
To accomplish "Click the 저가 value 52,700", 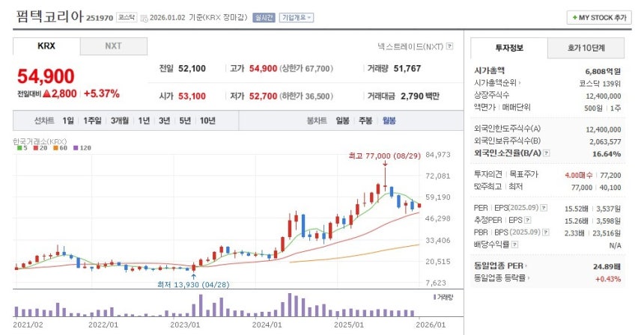I will pos(264,96).
